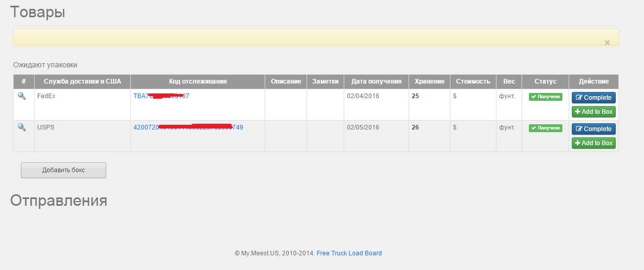Click the Хранение column header

coord(429,81)
